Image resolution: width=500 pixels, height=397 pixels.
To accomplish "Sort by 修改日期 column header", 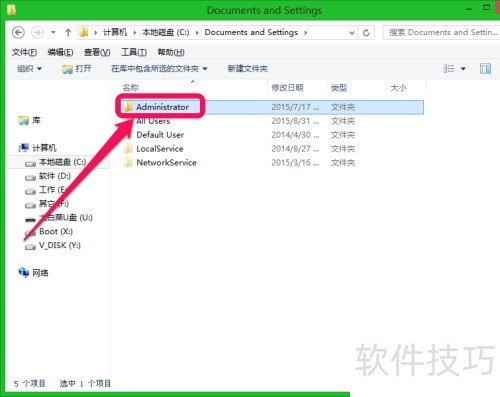I will click(287, 88).
